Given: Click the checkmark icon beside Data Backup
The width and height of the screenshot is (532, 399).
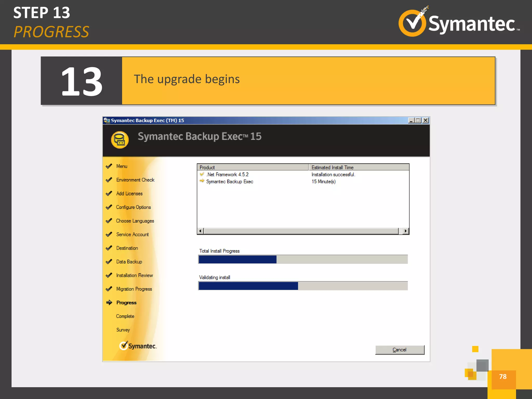Looking at the screenshot, I should tap(109, 262).
